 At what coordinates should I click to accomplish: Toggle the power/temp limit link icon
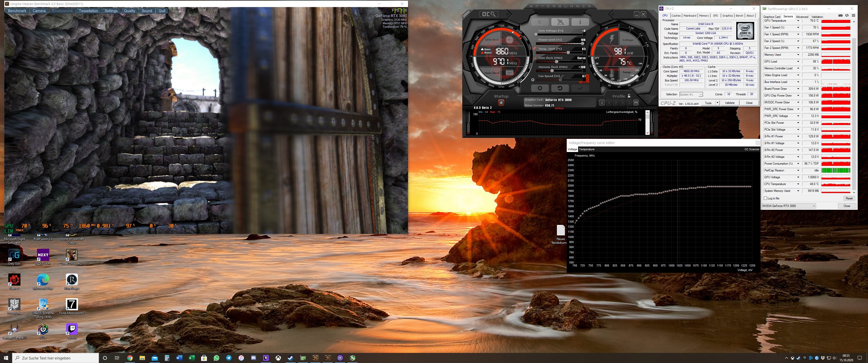(535, 48)
